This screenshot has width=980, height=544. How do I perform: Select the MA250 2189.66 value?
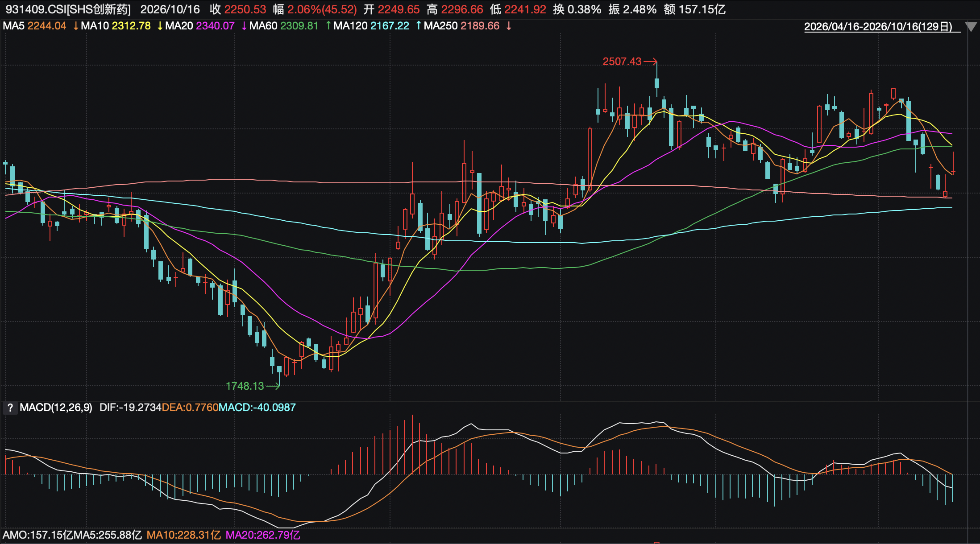461,26
